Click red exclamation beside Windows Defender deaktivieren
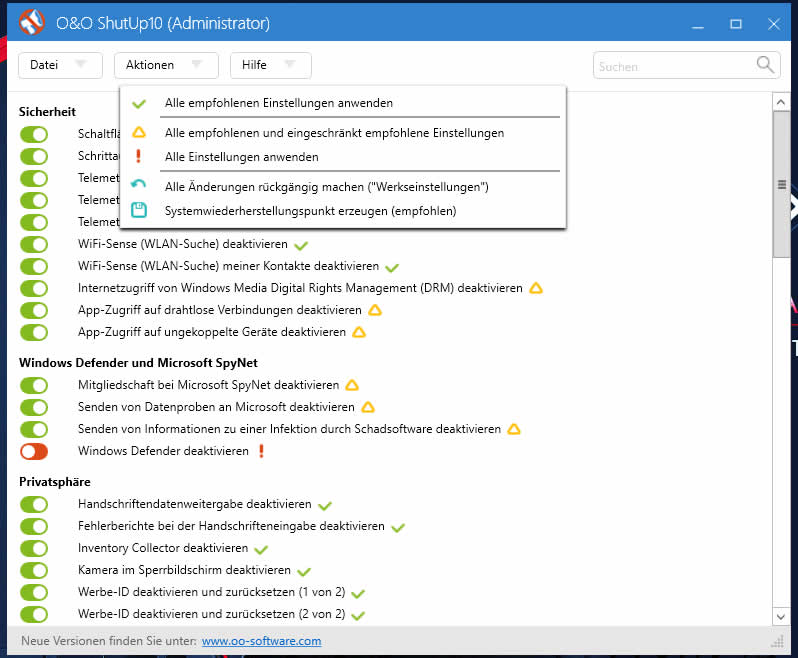This screenshot has height=658, width=798. (x=262, y=451)
